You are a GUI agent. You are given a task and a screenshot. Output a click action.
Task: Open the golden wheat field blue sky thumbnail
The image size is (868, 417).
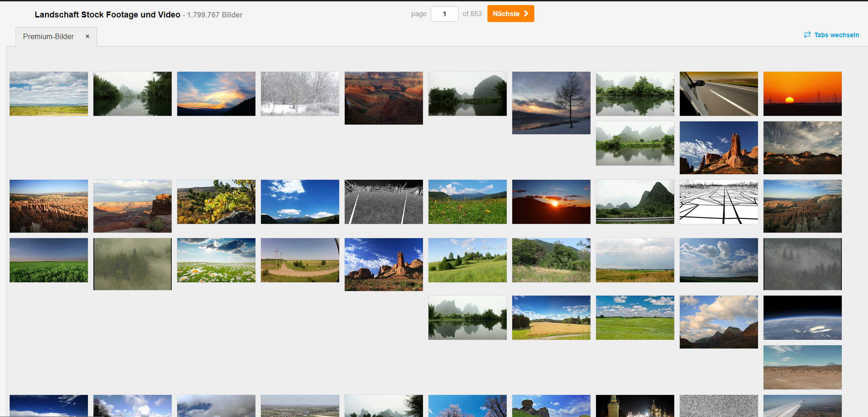coord(551,318)
